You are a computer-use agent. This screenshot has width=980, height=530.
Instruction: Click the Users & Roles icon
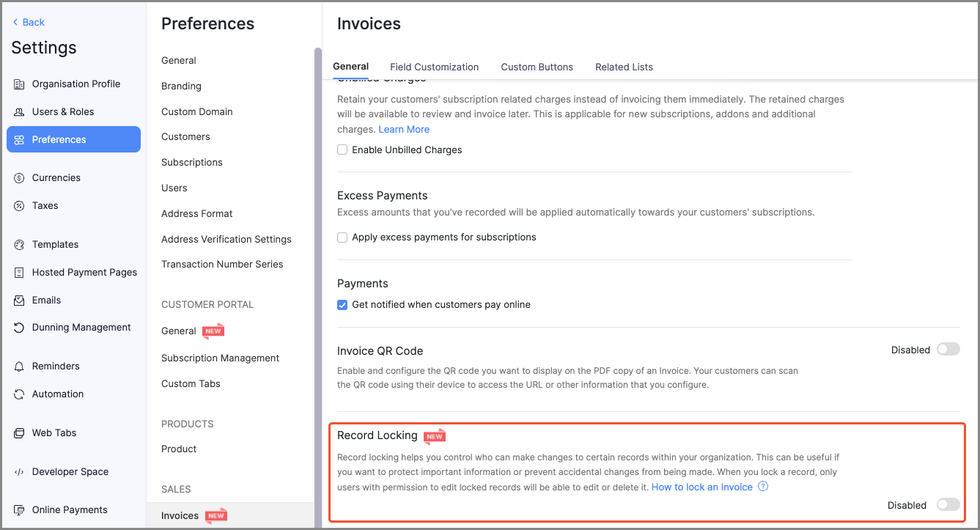pyautogui.click(x=19, y=112)
